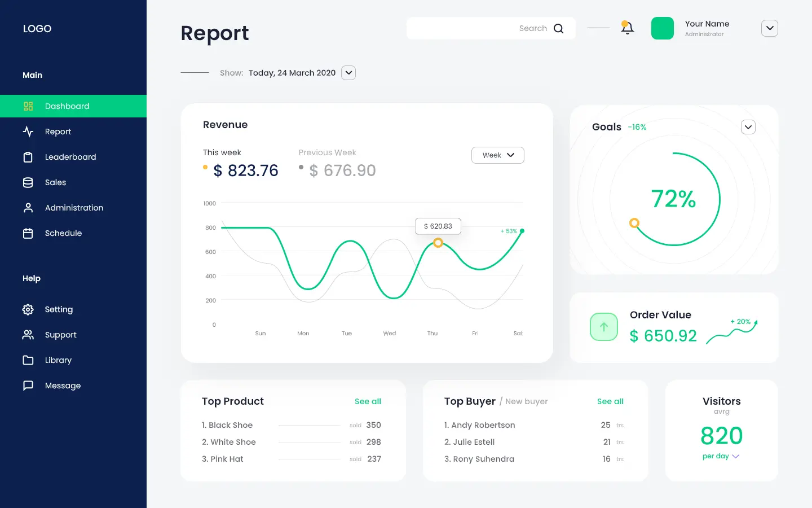This screenshot has height=508, width=812.
Task: Open Administration menu entry
Action: [73, 208]
